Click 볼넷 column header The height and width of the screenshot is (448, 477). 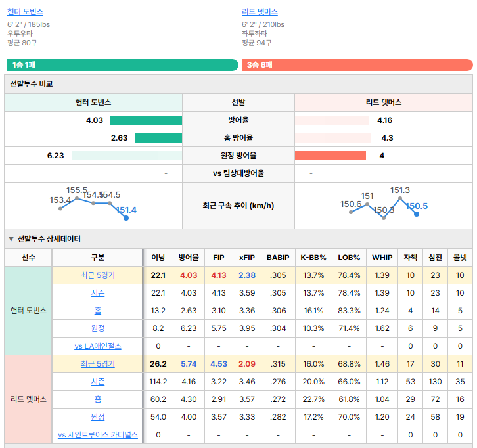tap(460, 258)
